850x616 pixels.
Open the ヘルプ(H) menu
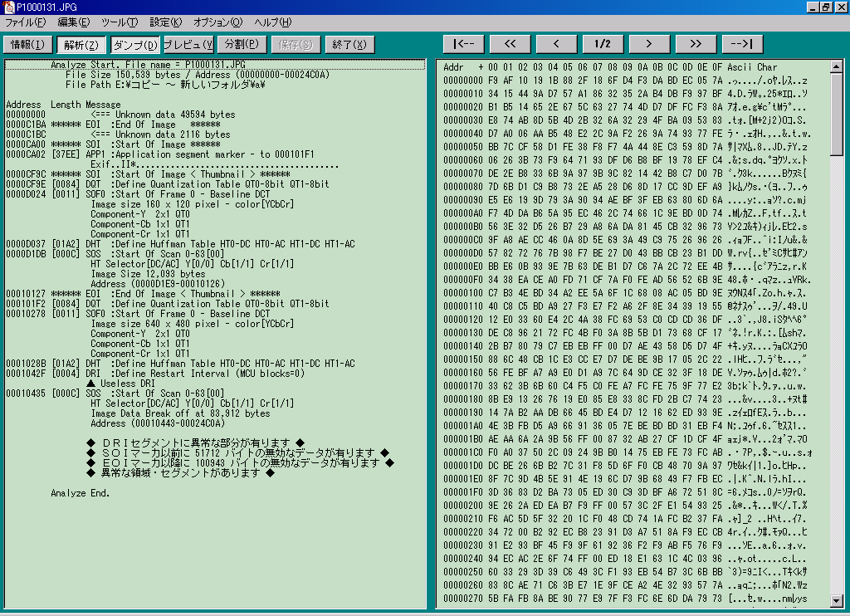pos(272,22)
